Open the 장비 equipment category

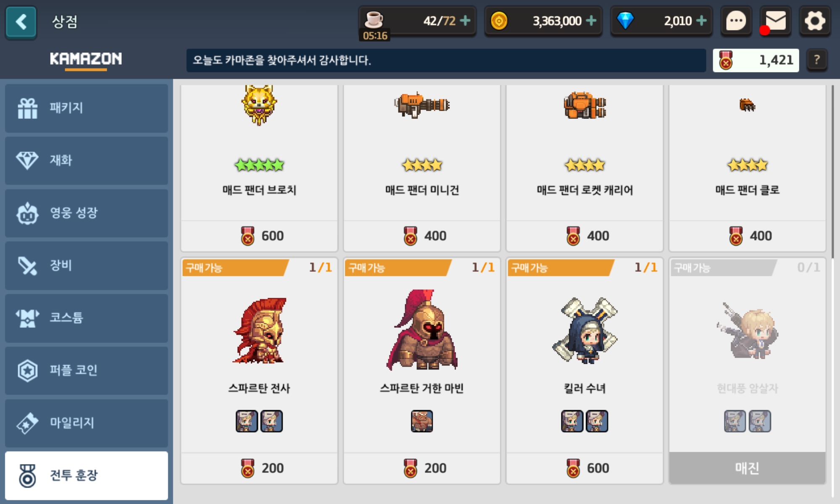coord(87,265)
